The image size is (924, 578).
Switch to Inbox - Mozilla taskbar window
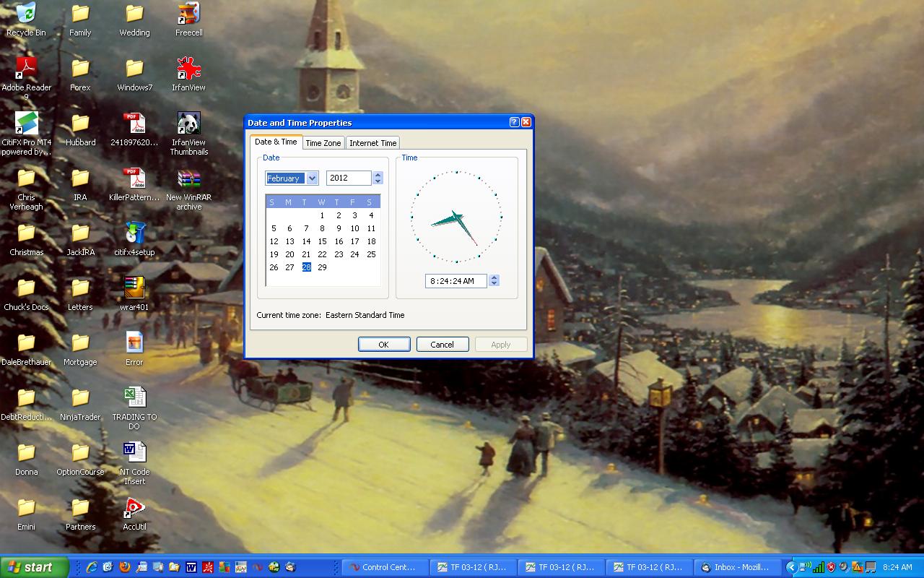click(x=739, y=567)
